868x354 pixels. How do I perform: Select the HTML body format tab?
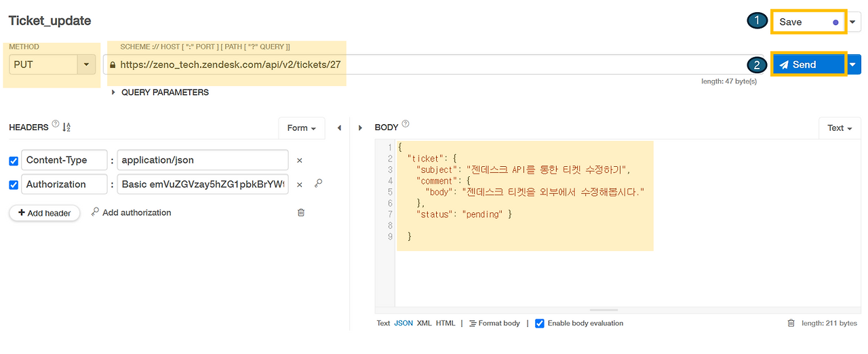(x=446, y=323)
